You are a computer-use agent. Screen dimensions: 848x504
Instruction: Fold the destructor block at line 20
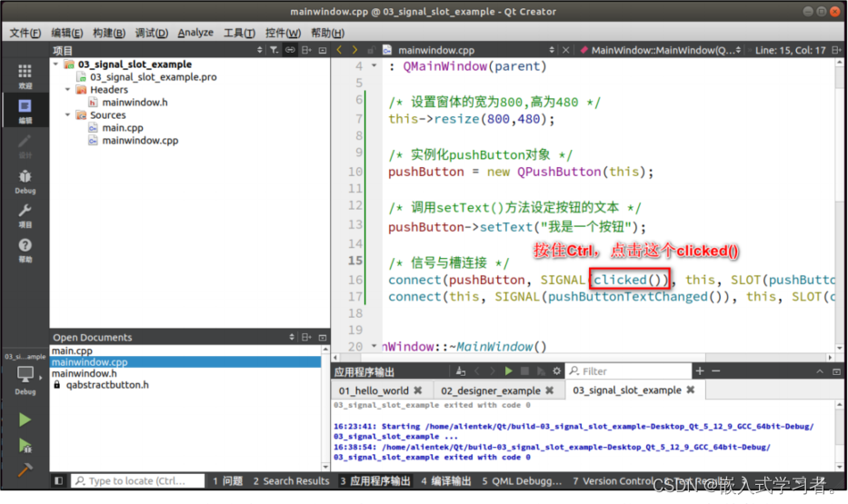point(374,345)
